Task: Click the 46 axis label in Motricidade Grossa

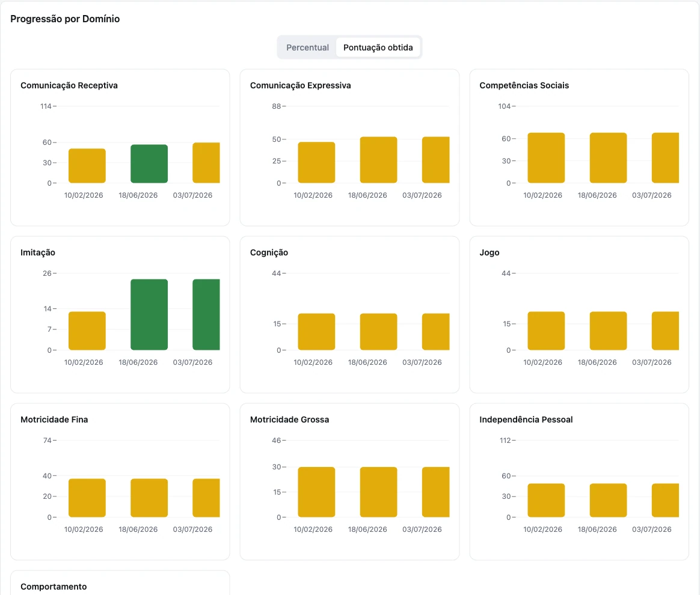Action: (277, 440)
